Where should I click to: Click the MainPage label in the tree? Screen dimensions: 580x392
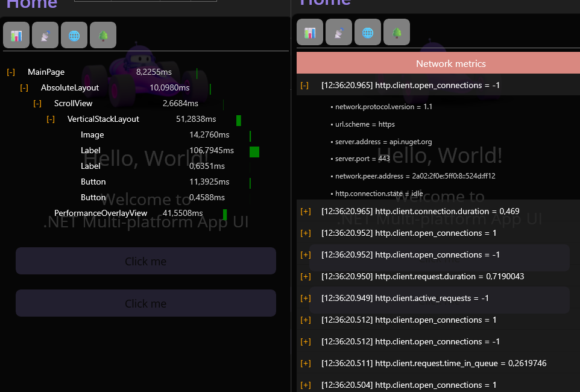coord(46,72)
